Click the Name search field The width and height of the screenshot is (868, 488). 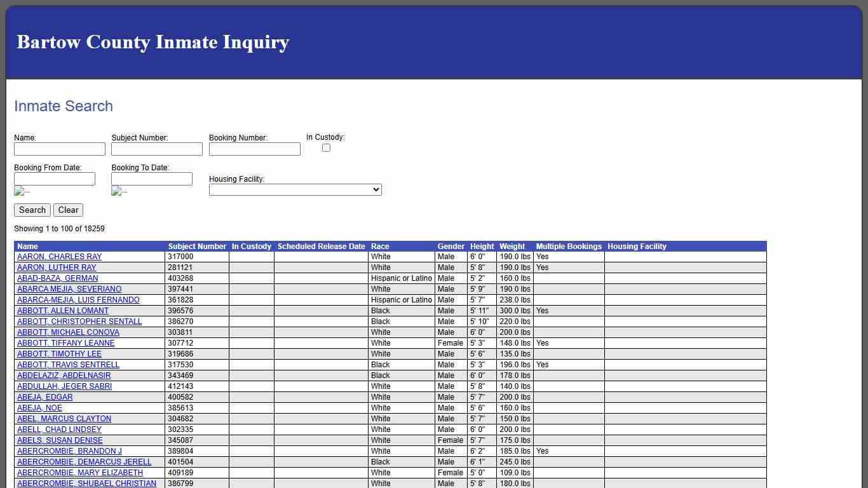tap(60, 149)
